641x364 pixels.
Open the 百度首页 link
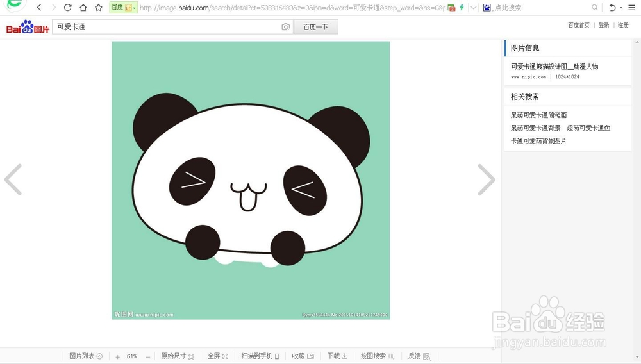click(579, 26)
